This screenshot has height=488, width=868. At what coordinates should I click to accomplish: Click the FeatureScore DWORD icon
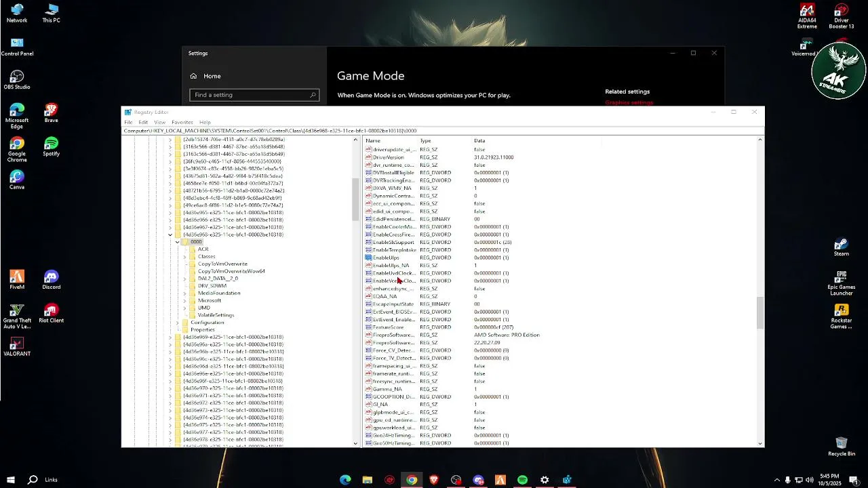tap(368, 327)
